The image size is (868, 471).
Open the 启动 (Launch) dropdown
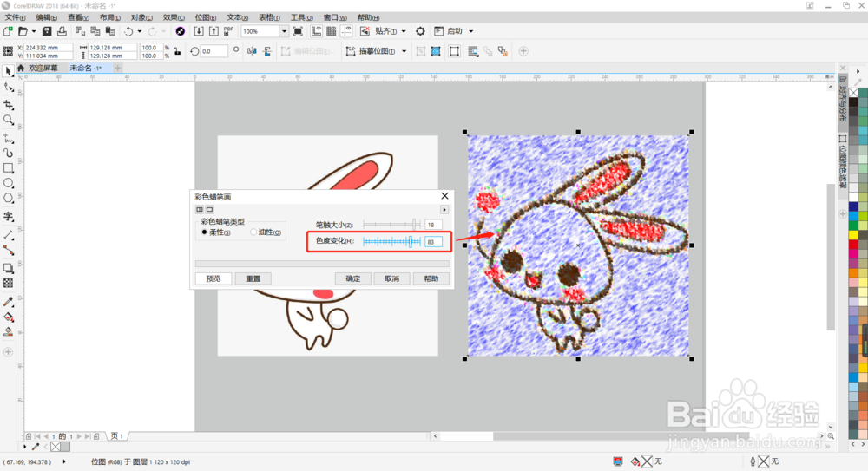click(x=471, y=31)
